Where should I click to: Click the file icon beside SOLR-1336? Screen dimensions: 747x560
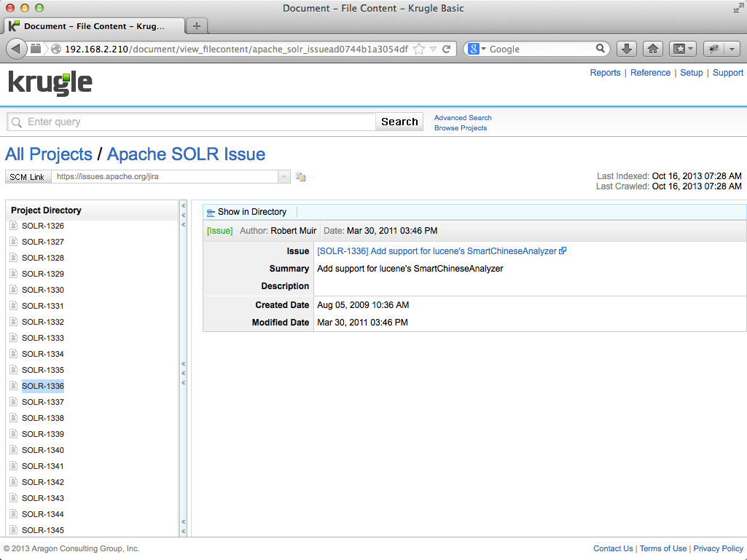14,386
